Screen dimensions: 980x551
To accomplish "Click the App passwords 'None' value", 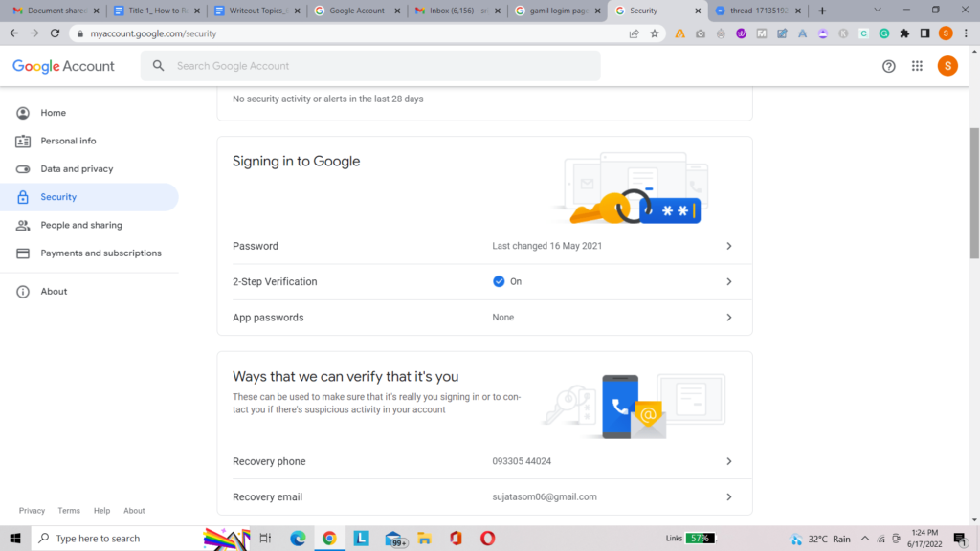I will [x=502, y=318].
